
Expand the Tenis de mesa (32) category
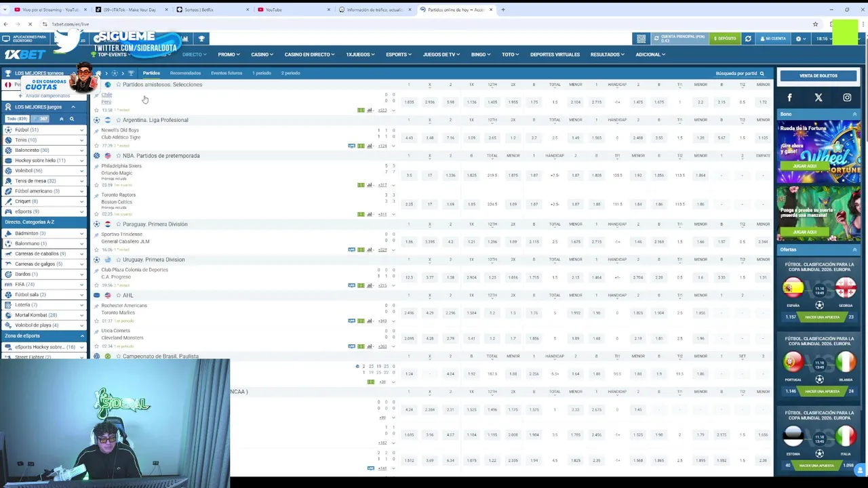click(x=81, y=181)
